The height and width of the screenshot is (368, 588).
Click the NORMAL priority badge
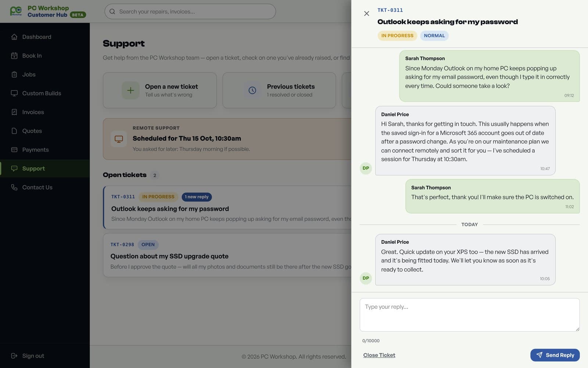(434, 36)
